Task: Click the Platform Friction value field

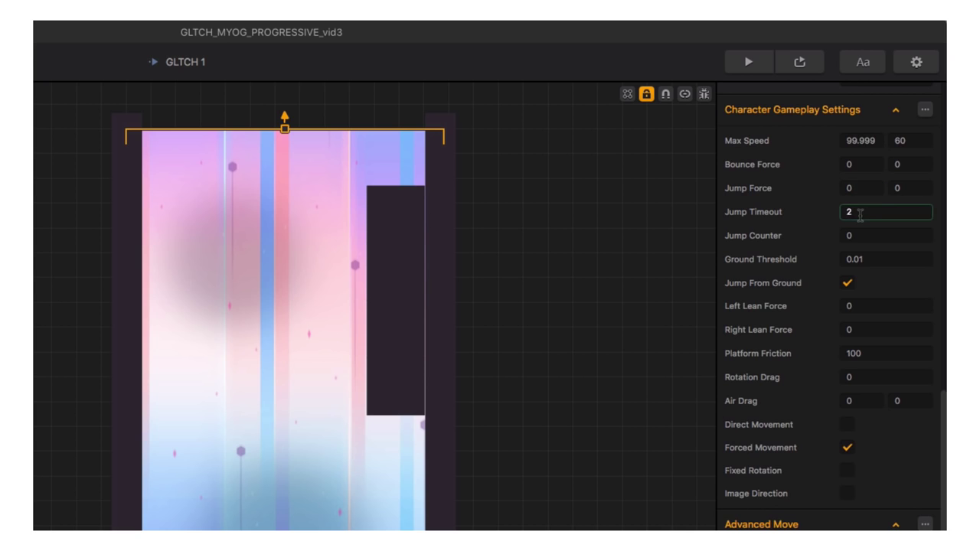Action: [x=885, y=354]
